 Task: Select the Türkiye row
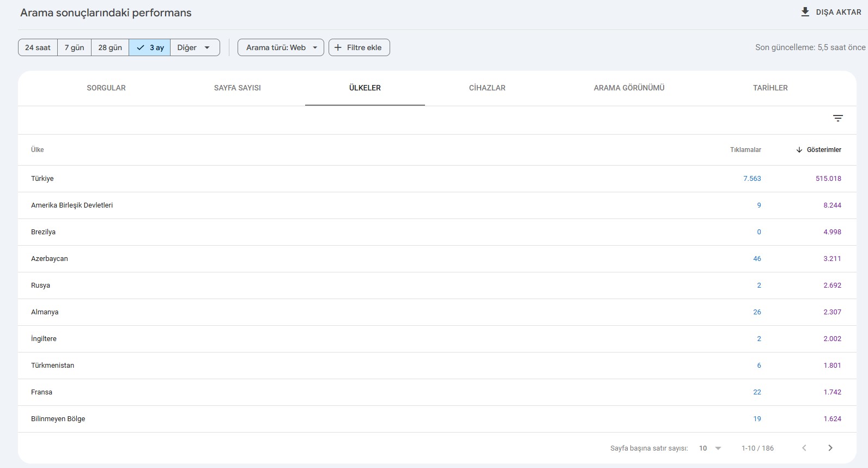point(437,179)
